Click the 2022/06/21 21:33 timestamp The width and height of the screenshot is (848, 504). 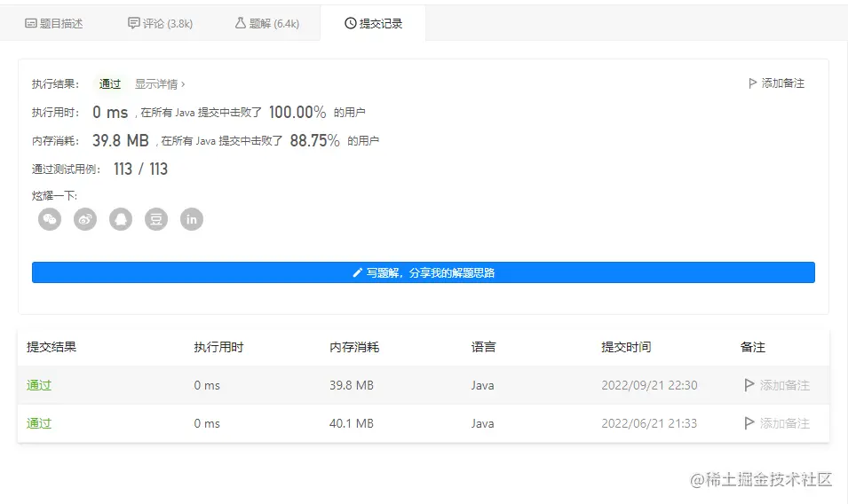point(649,423)
